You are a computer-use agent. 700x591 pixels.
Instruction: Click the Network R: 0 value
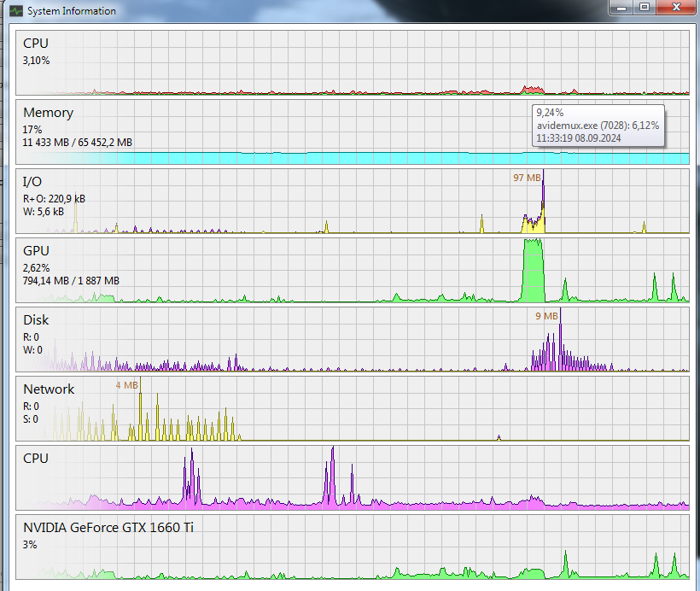(31, 407)
